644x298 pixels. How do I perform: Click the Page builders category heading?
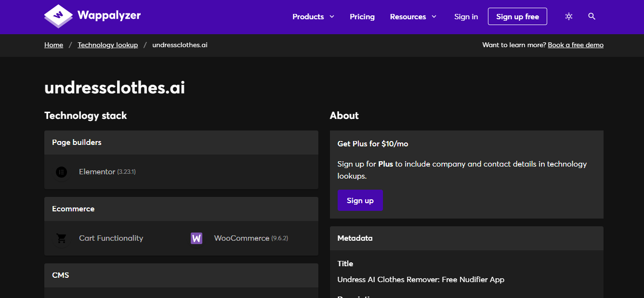77,143
